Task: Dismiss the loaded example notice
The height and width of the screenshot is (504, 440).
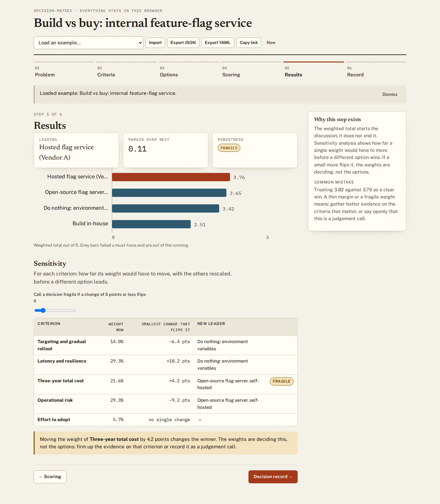Action: point(390,95)
